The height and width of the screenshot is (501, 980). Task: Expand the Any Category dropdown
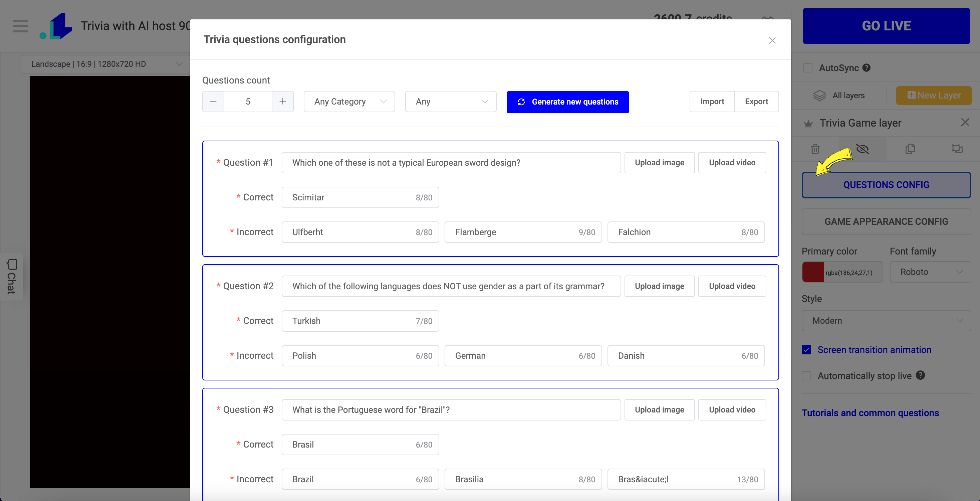pyautogui.click(x=348, y=102)
